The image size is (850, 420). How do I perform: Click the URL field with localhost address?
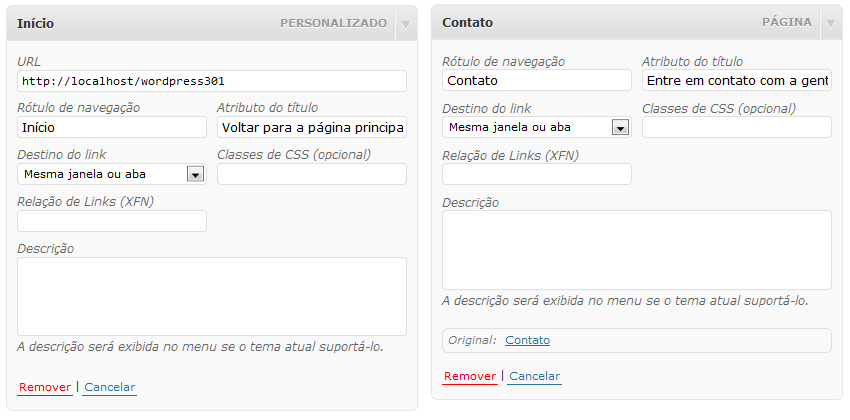(x=212, y=81)
